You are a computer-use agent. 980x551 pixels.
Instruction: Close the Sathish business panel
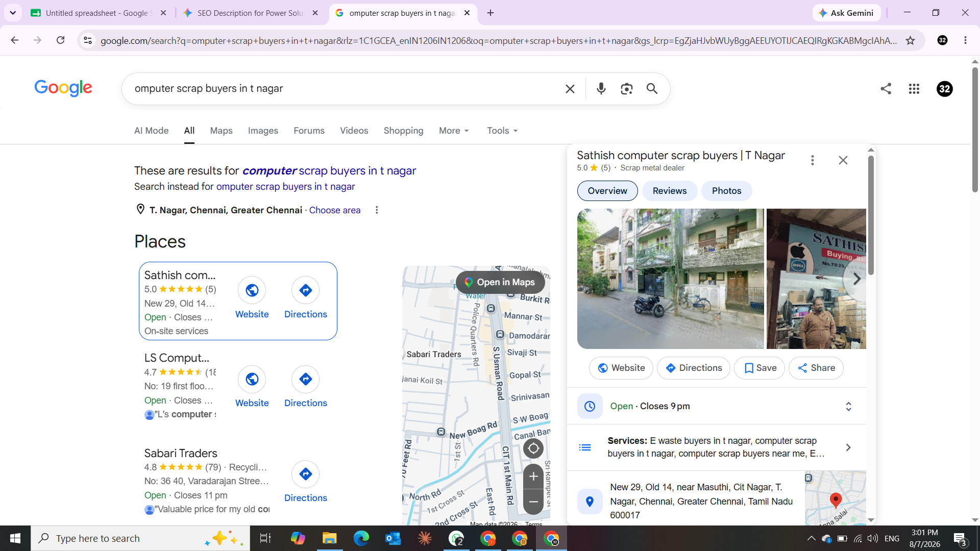(843, 160)
